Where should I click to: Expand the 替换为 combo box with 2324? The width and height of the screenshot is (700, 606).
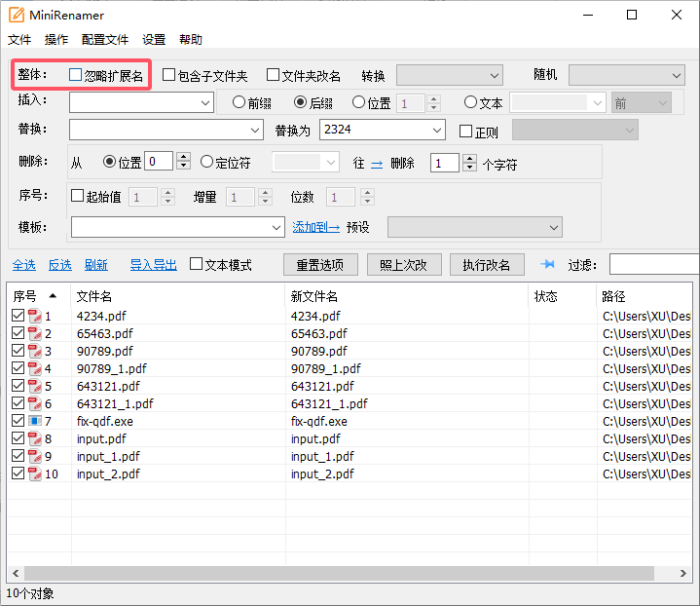click(x=437, y=130)
